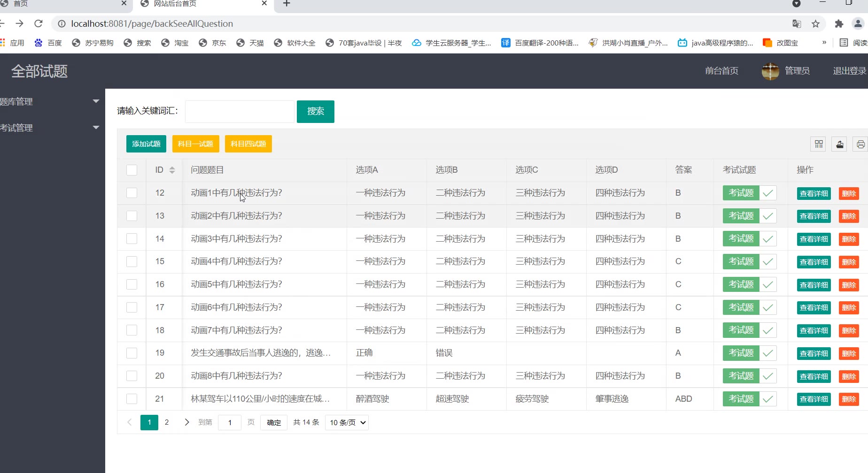Open the 京东 bookmark
Viewport: 868px width, 473px height.
(212, 43)
